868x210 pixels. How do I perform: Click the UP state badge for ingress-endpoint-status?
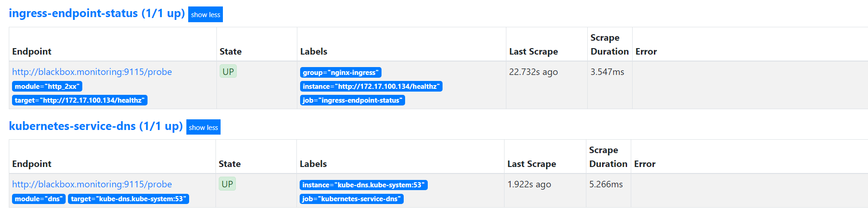228,72
